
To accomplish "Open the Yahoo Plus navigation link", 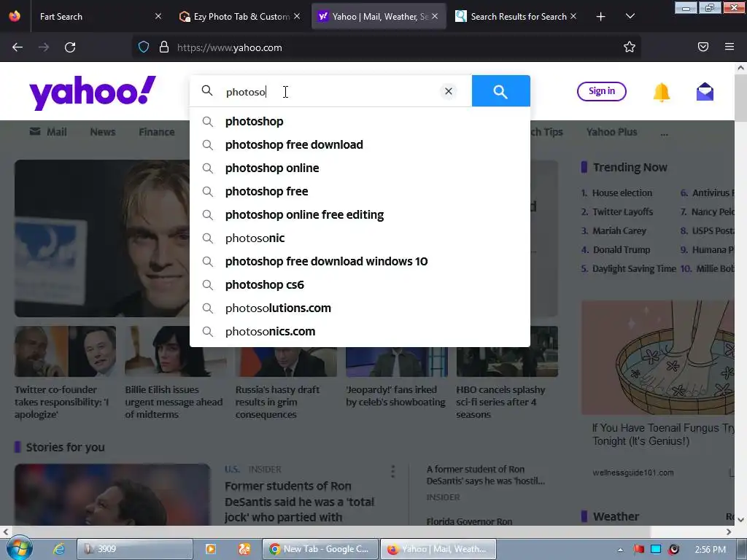I will 612,132.
